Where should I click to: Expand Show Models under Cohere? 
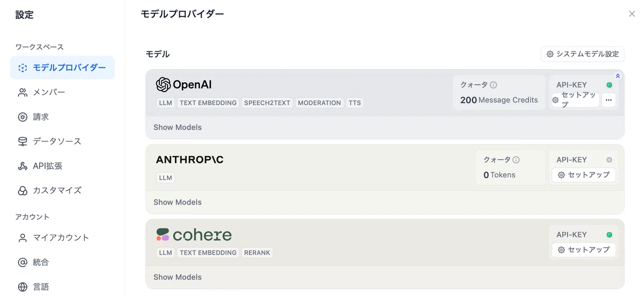click(178, 277)
